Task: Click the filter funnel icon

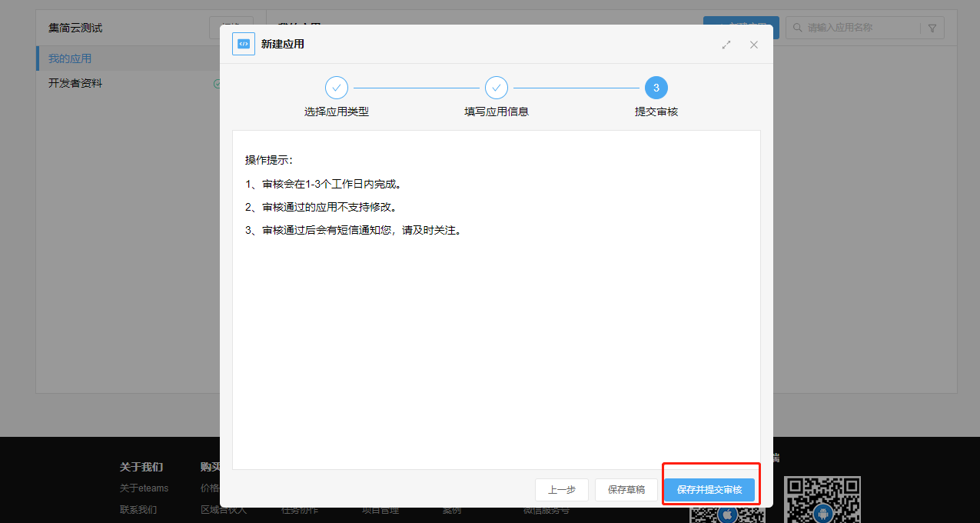Action: (932, 28)
